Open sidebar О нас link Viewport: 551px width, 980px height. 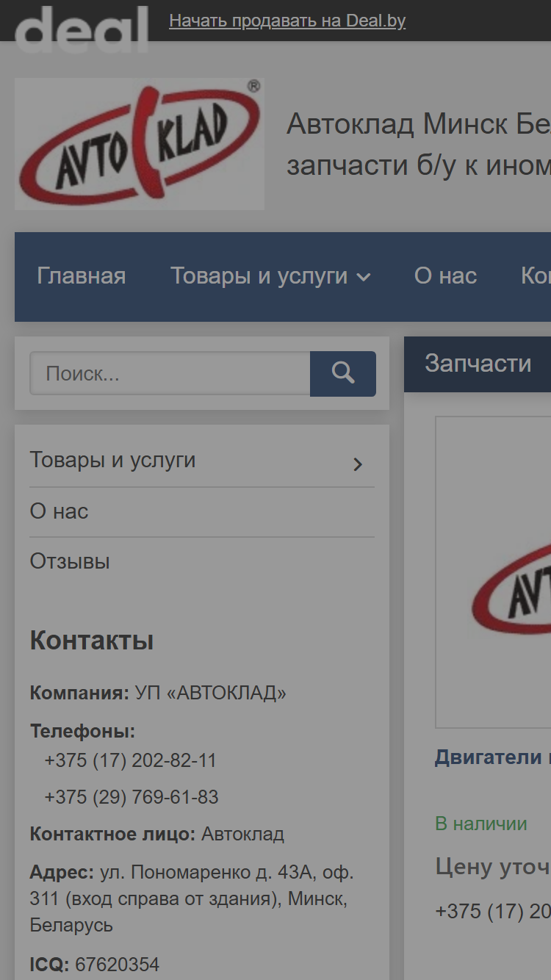(59, 511)
